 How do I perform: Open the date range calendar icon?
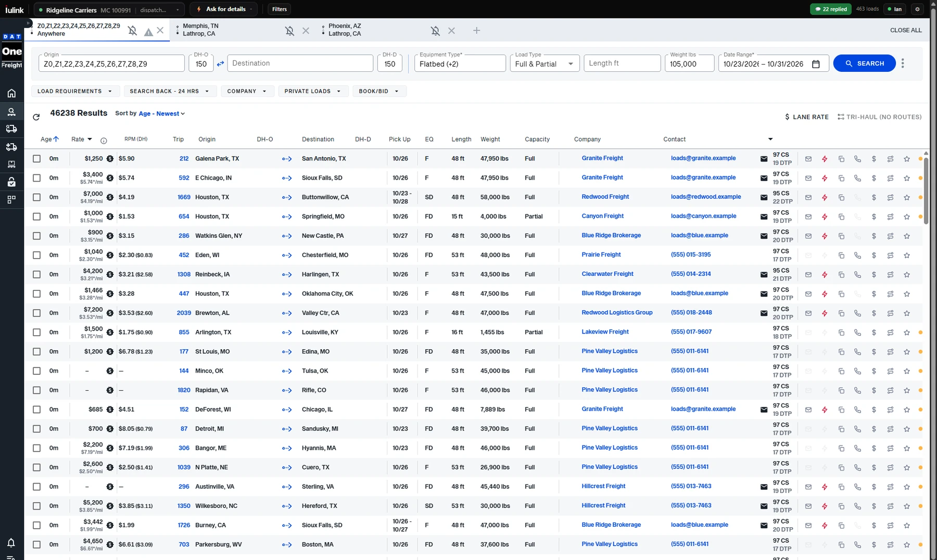point(816,64)
